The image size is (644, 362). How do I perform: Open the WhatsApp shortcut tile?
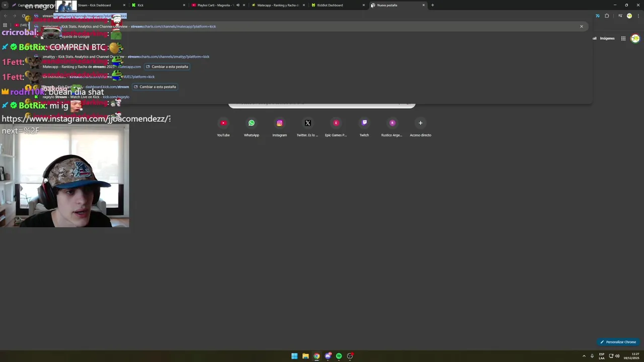(x=252, y=127)
